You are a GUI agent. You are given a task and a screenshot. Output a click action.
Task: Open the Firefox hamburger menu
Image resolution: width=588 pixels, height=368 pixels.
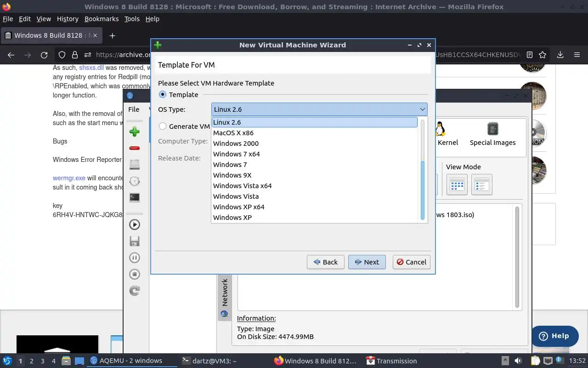click(x=577, y=55)
